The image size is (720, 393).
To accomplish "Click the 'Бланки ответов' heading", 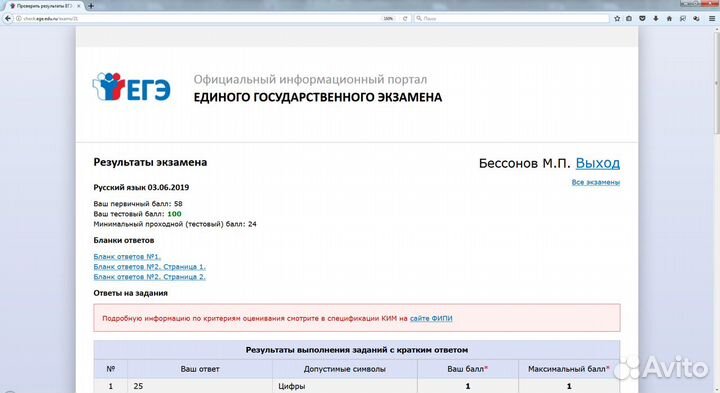I will tap(124, 240).
